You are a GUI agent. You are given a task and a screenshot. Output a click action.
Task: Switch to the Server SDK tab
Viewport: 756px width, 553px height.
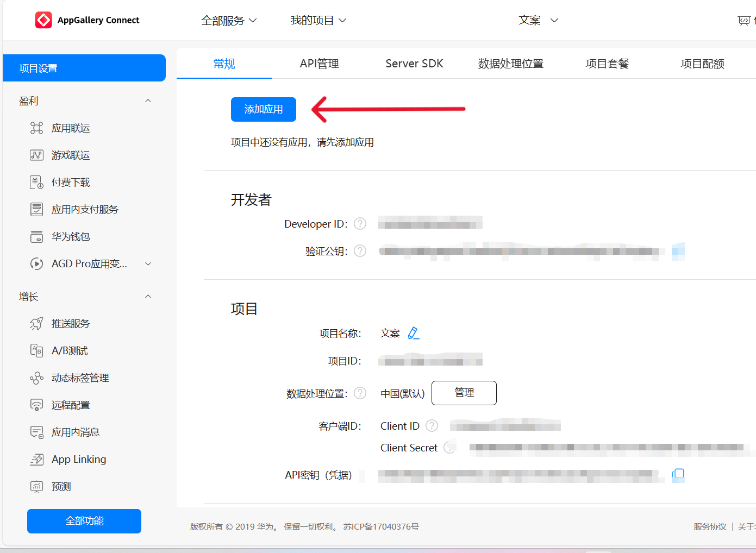coord(414,64)
